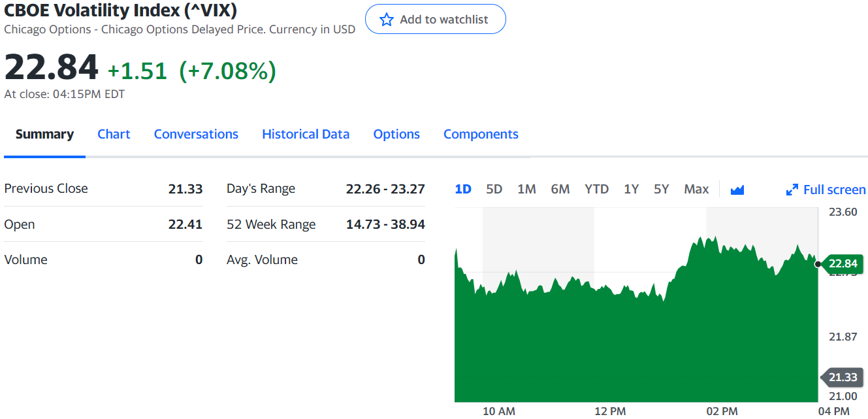Click the Previous Close value 21.33
The width and height of the screenshot is (868, 419).
pos(185,189)
